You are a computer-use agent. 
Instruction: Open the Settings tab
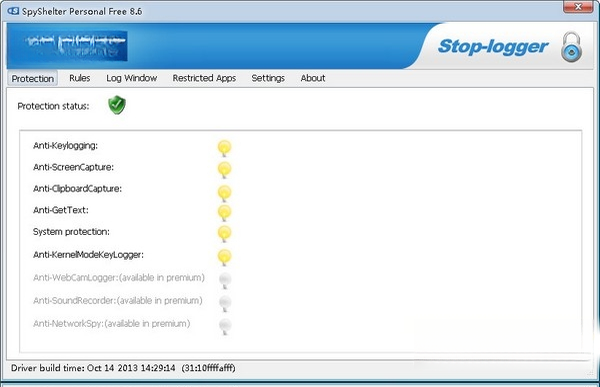coord(268,78)
